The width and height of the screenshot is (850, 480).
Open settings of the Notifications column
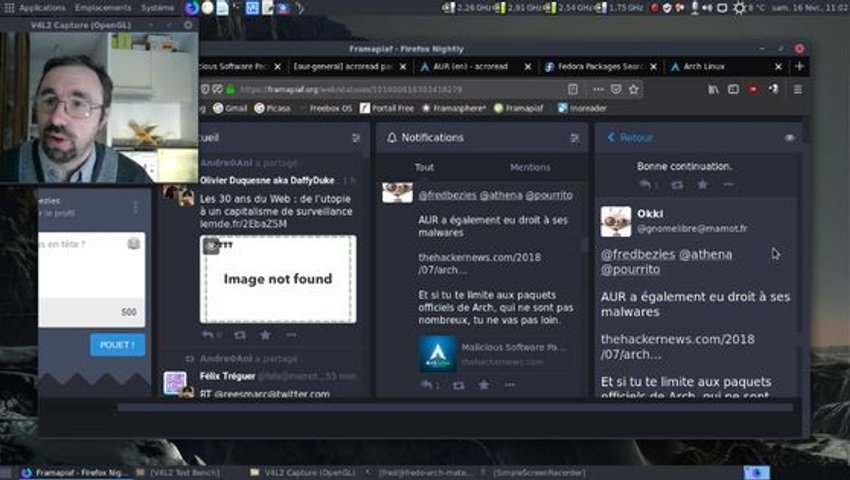[575, 138]
